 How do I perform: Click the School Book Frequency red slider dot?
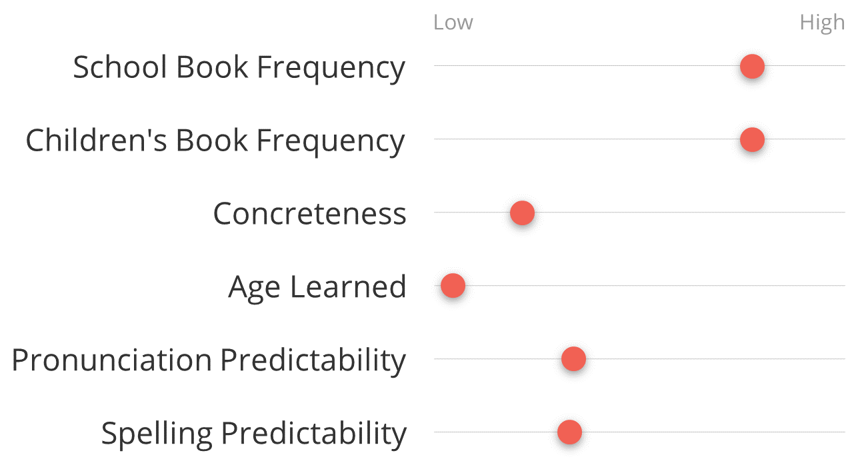[x=752, y=67]
